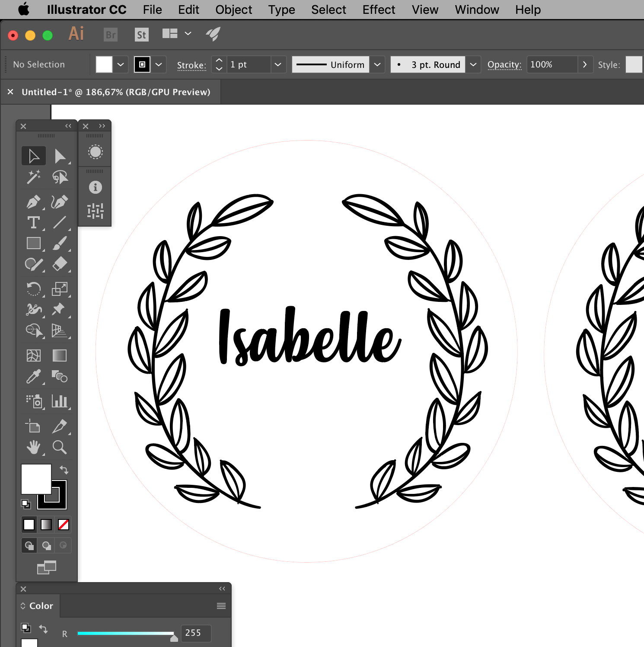Select the Magic Wand tool
This screenshot has width=644, height=647.
pyautogui.click(x=34, y=177)
